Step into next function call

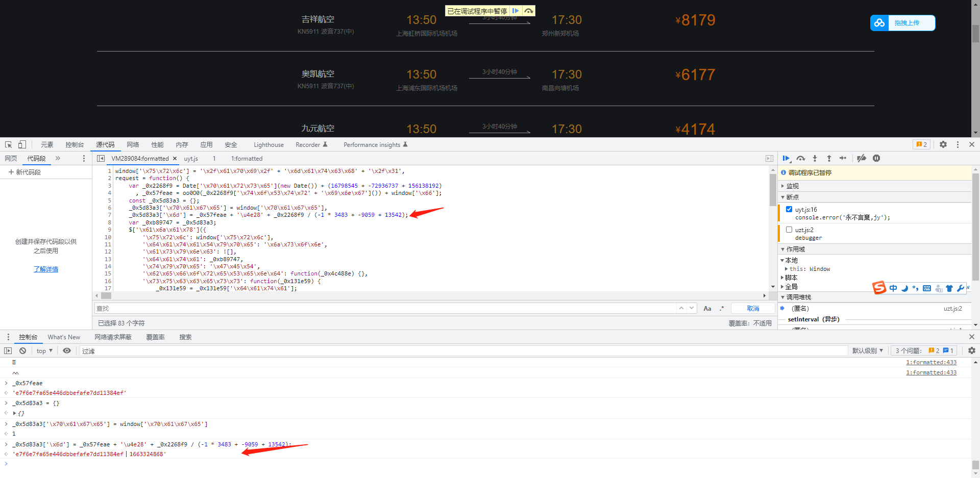tap(815, 158)
